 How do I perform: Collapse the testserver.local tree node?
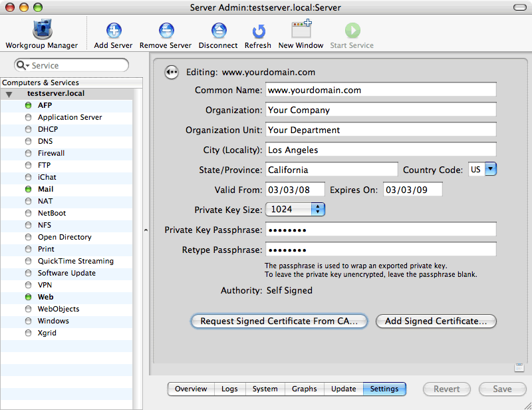coord(9,94)
